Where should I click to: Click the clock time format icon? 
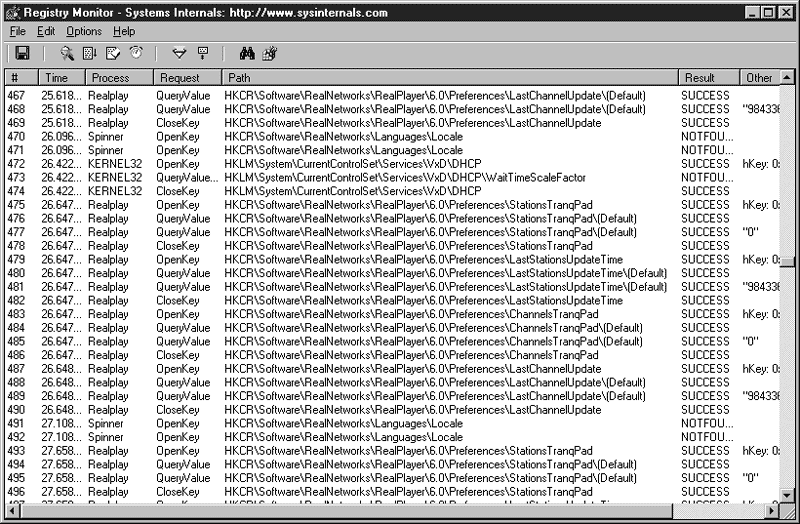pyautogui.click(x=136, y=53)
